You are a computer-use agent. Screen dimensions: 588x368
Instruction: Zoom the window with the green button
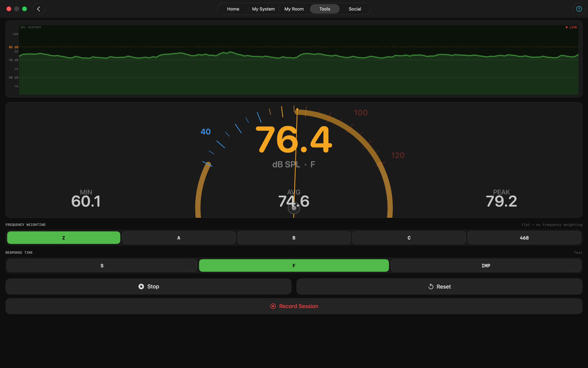[x=24, y=9]
